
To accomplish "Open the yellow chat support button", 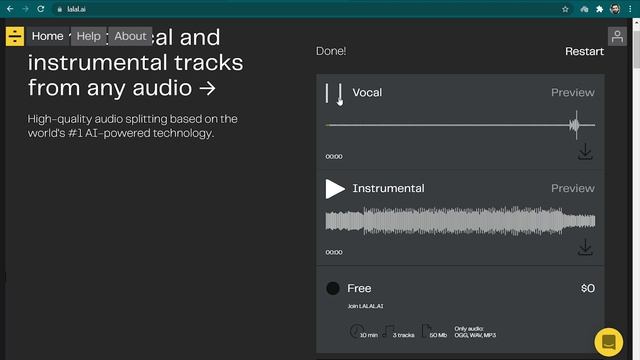I will pyautogui.click(x=609, y=342).
